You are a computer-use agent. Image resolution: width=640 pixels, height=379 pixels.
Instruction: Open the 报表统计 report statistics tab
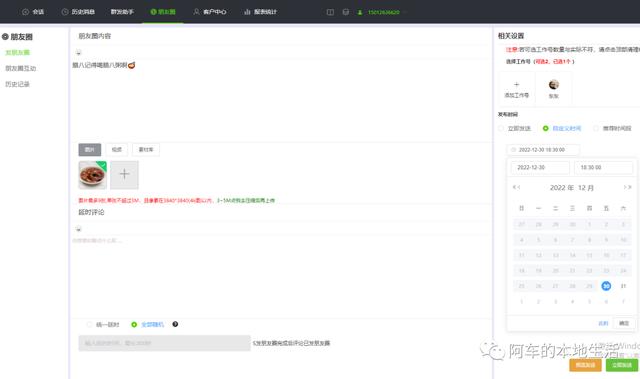(x=260, y=12)
